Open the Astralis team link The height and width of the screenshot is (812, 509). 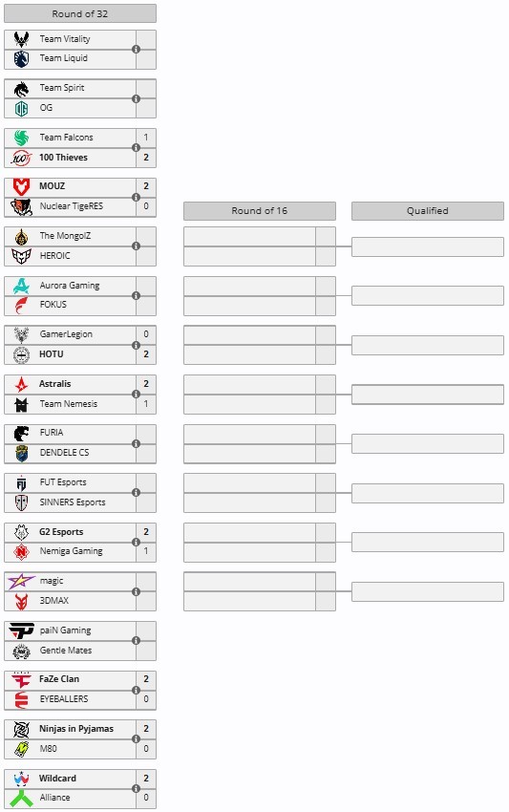click(54, 384)
